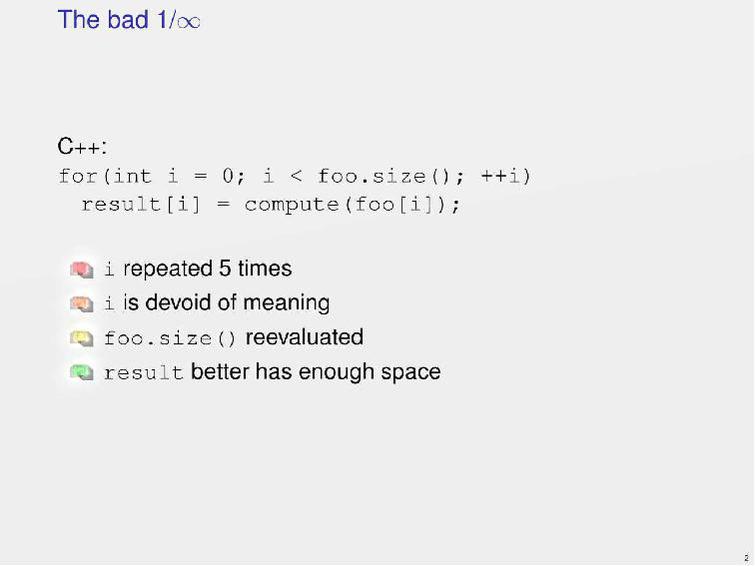Click the green bullet icon
This screenshot has height=566, width=755.
click(82, 372)
